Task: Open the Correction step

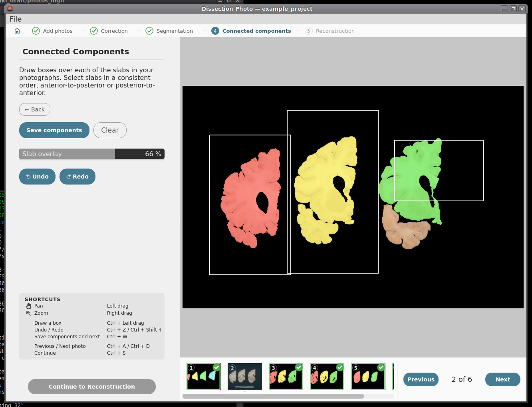Action: [x=109, y=31]
